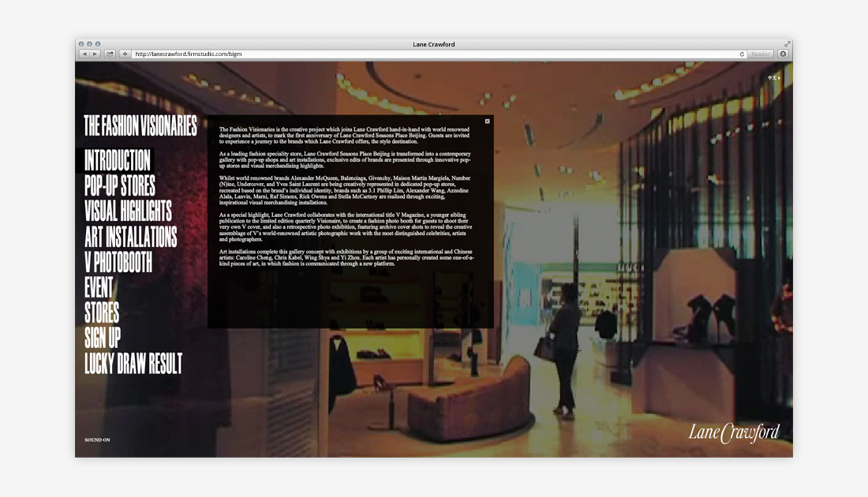Viewport: 868px width, 497px height.
Task: View the Stores page
Action: point(102,312)
